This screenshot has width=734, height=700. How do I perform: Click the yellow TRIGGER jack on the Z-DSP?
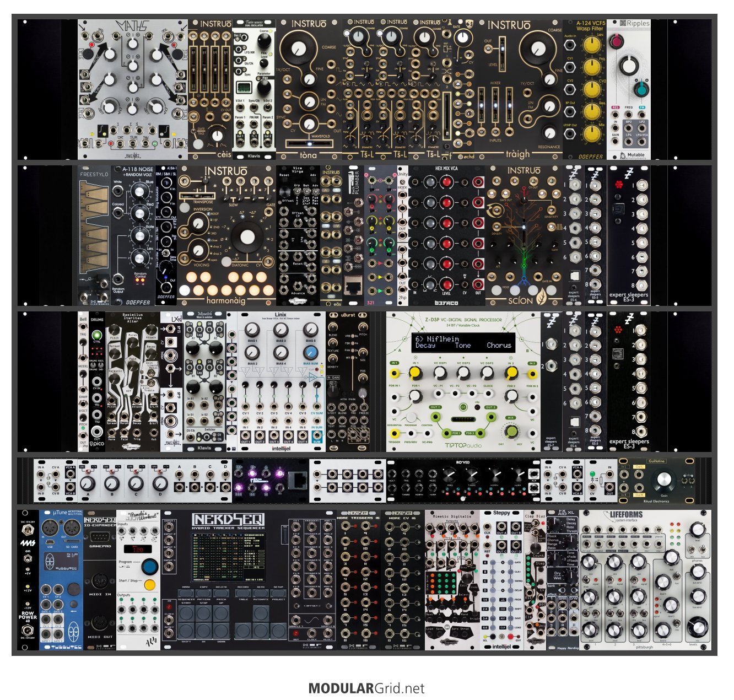point(395,434)
